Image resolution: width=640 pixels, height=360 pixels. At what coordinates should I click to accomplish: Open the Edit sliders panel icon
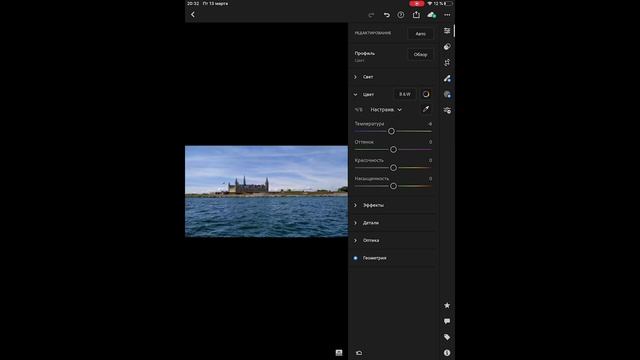coord(447,31)
